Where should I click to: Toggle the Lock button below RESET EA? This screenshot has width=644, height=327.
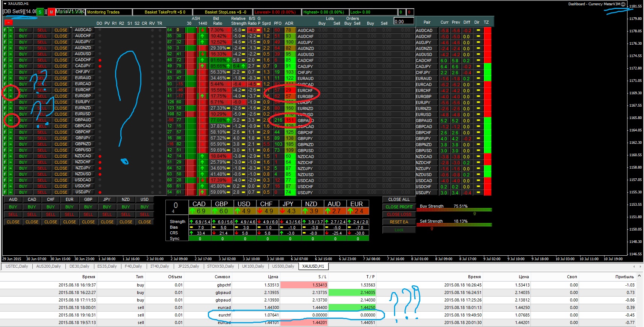[x=399, y=230]
